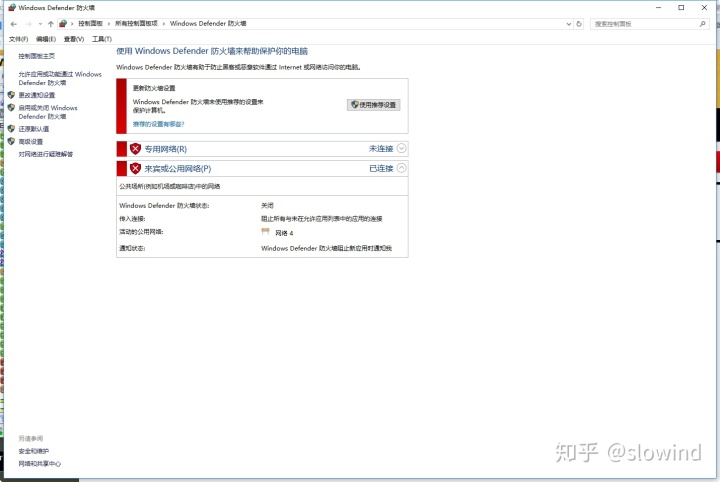Click shield icon next to 高级设置
This screenshot has width=720, height=482.
(11, 141)
